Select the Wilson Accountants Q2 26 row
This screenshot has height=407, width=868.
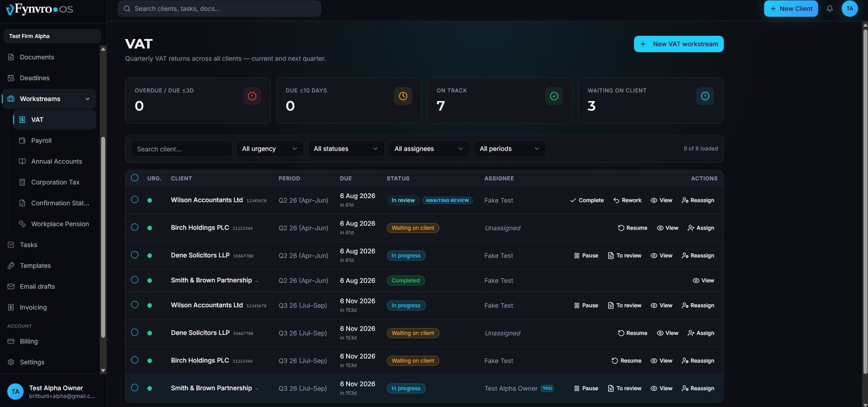(x=135, y=200)
